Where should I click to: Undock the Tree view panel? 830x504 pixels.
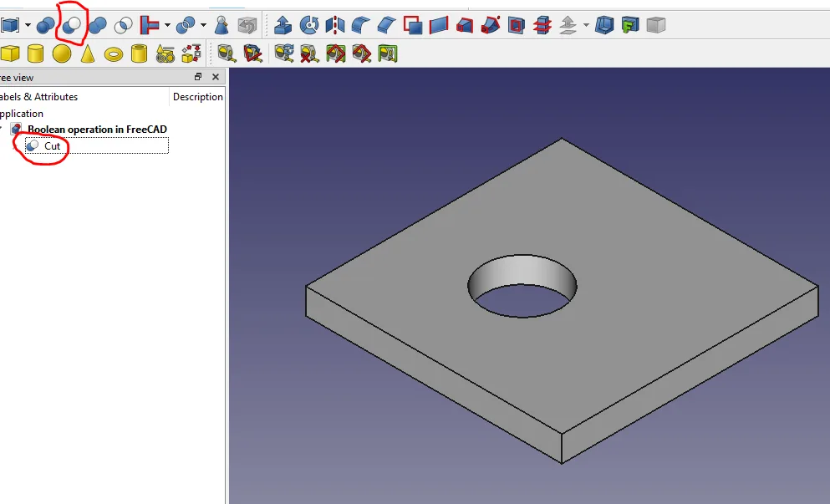[x=198, y=77]
